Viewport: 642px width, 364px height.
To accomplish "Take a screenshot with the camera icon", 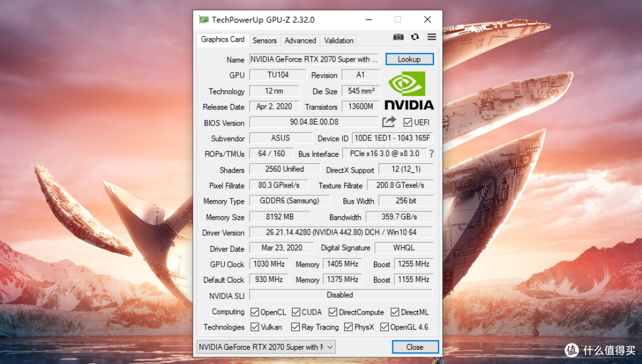I will 398,37.
